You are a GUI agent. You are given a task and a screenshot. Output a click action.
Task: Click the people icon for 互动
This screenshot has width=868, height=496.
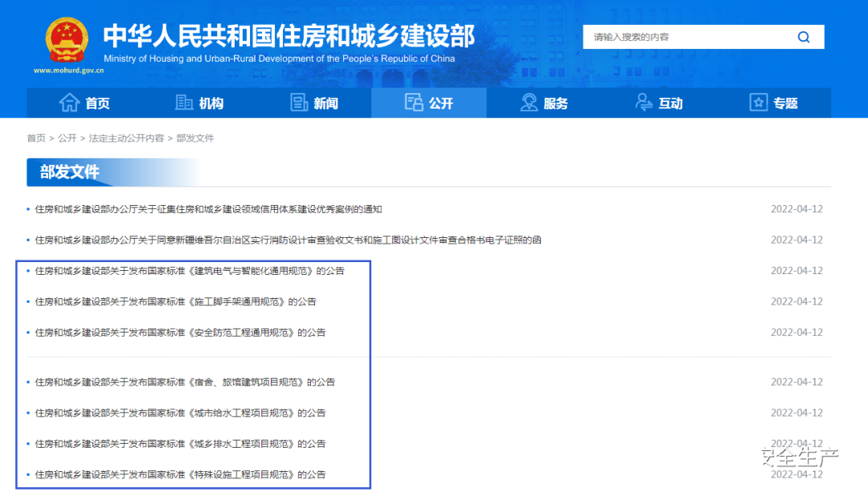coord(644,103)
